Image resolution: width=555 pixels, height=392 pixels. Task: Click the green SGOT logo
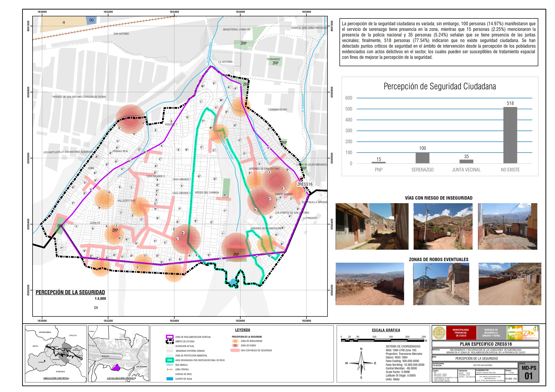click(x=515, y=332)
